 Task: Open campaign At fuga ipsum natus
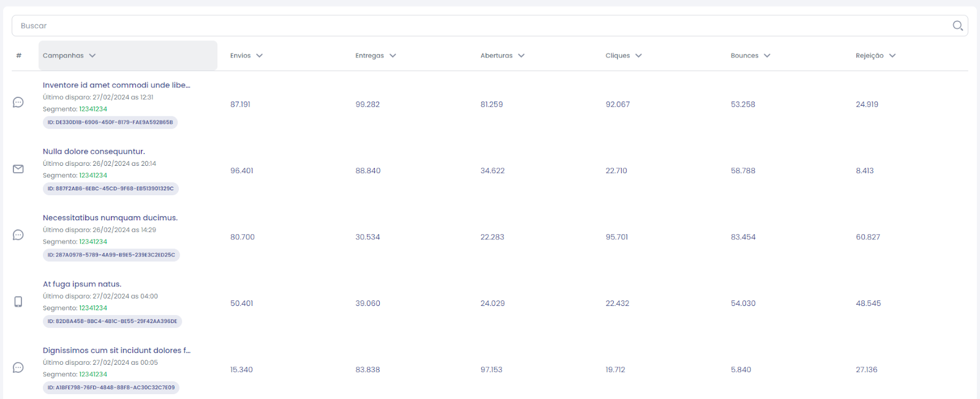82,284
